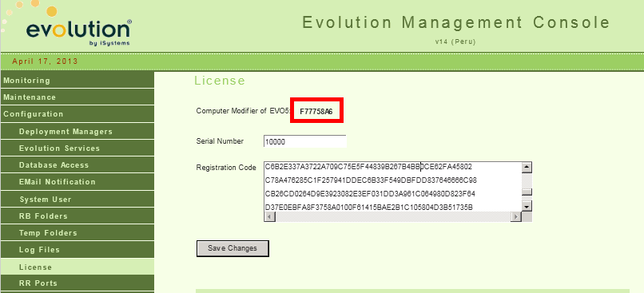
Task: Click the Registration Code label
Action: tap(226, 168)
